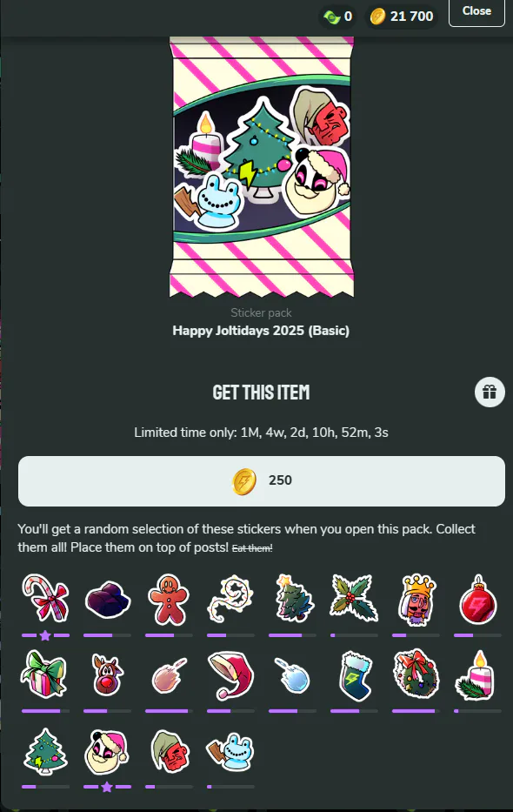Select the holiday wreath sticker
Screen dimensions: 513x812
(x=416, y=674)
